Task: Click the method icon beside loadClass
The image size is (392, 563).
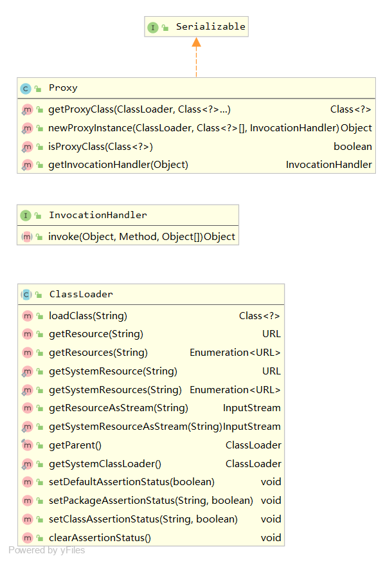Action: (27, 316)
